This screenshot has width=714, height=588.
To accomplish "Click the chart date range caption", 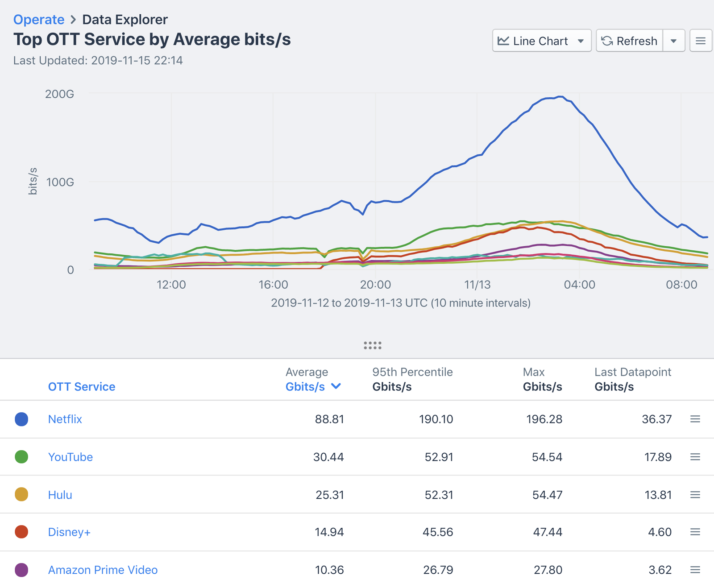I will click(401, 303).
